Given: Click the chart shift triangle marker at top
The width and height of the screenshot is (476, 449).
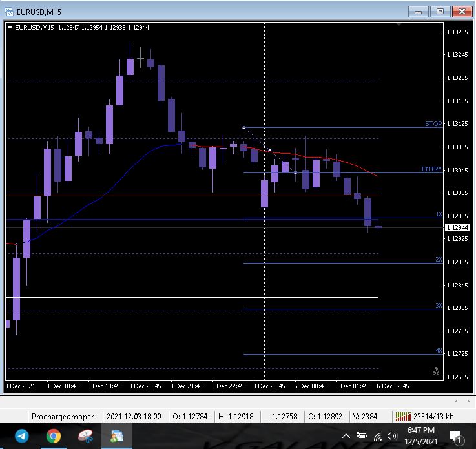Looking at the screenshot, I should coord(399,24).
